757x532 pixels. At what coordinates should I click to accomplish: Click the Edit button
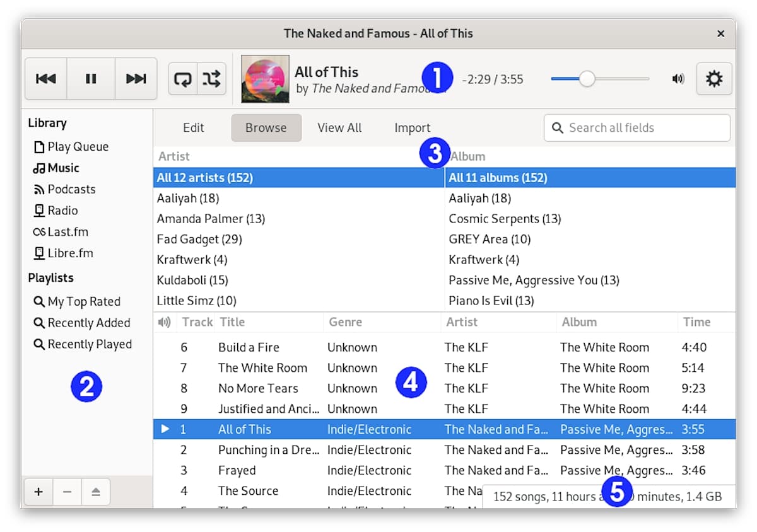coord(194,128)
